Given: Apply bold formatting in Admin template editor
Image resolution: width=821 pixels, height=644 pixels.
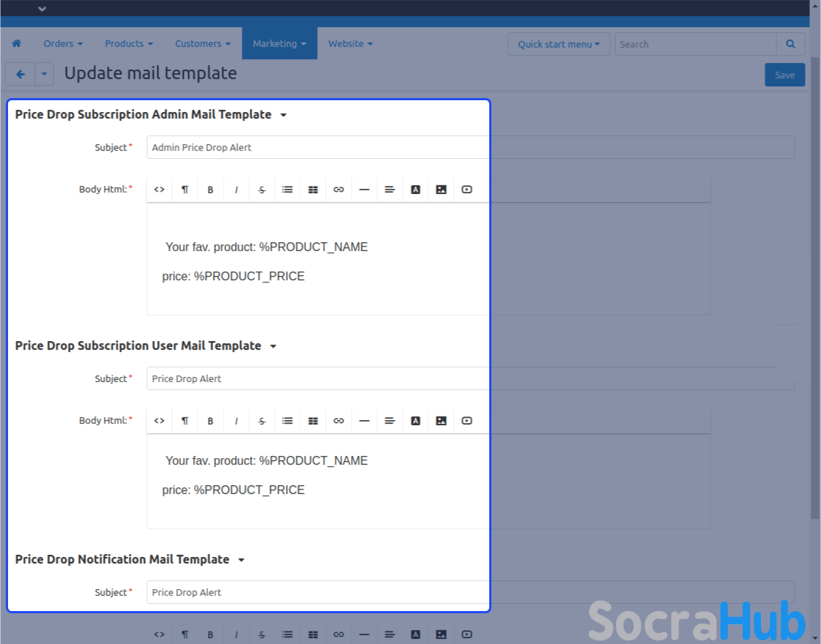Looking at the screenshot, I should click(x=210, y=190).
